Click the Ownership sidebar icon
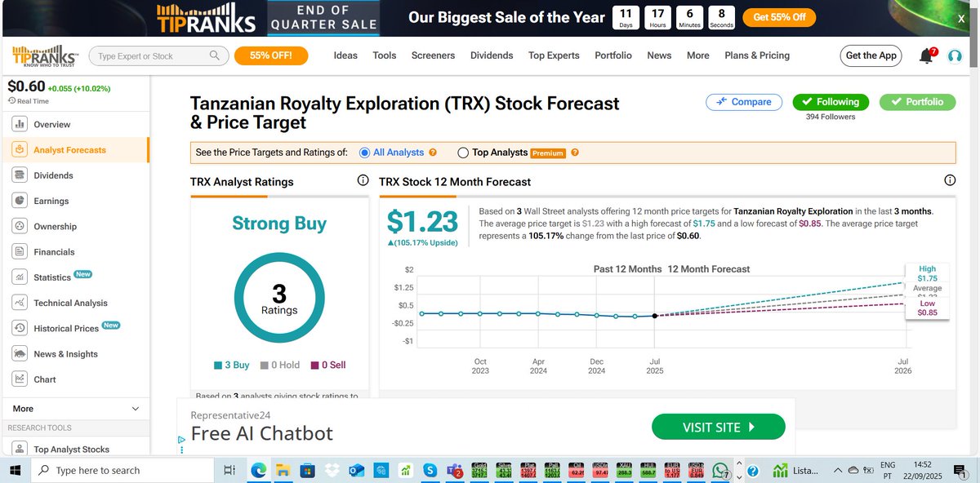 click(x=20, y=226)
